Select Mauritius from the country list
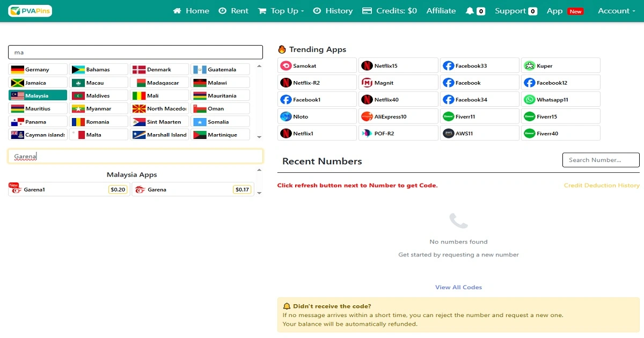Image resolution: width=644 pixels, height=338 pixels. [x=38, y=108]
